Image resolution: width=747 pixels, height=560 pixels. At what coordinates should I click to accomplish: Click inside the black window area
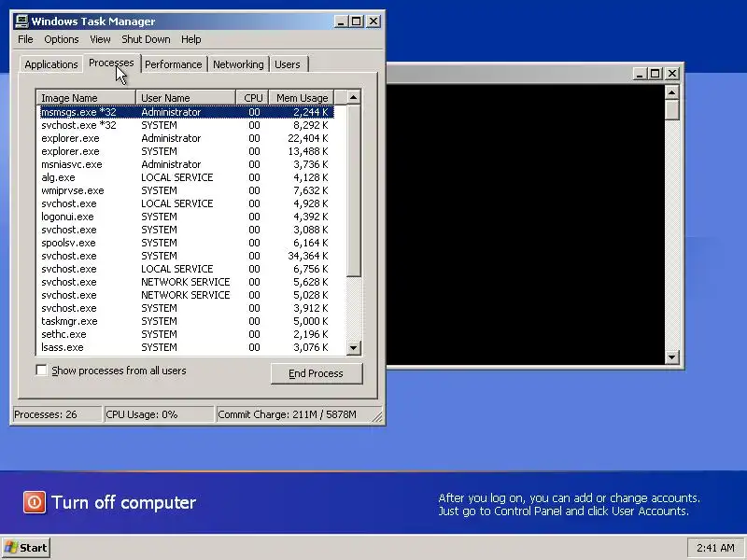[x=526, y=225]
